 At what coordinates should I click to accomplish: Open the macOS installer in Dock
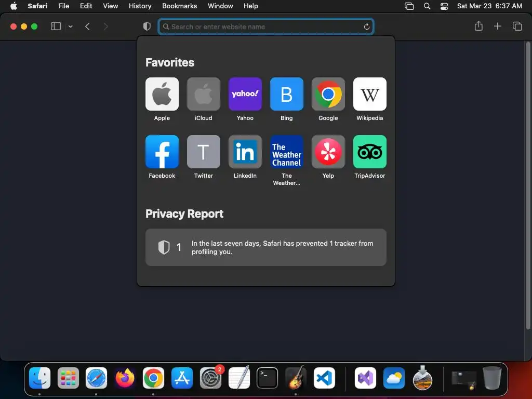(422, 378)
